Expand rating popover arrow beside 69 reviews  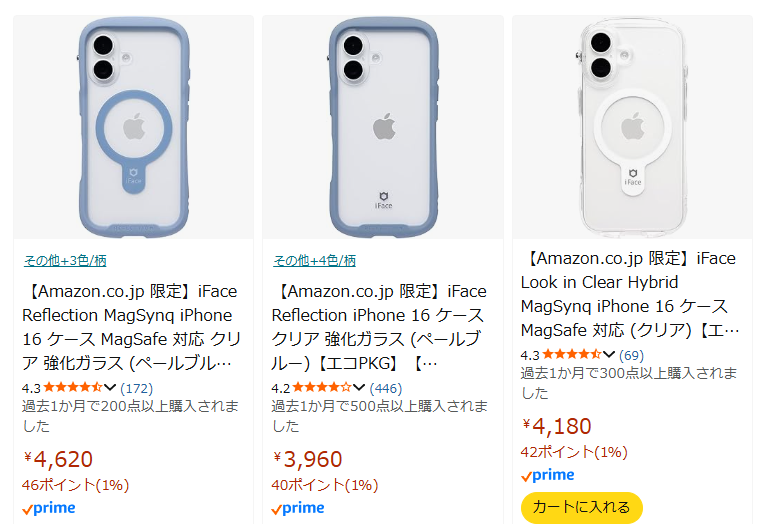(609, 354)
